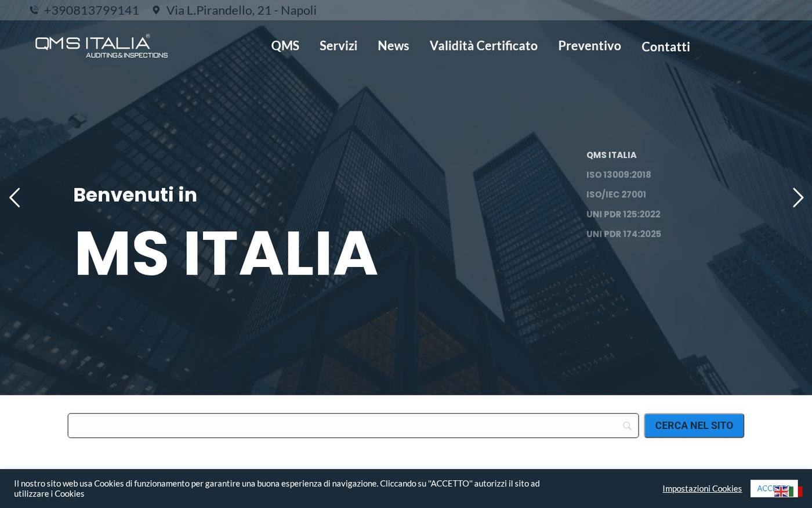Click the location pin icon
The image size is (812, 508).
(x=156, y=10)
